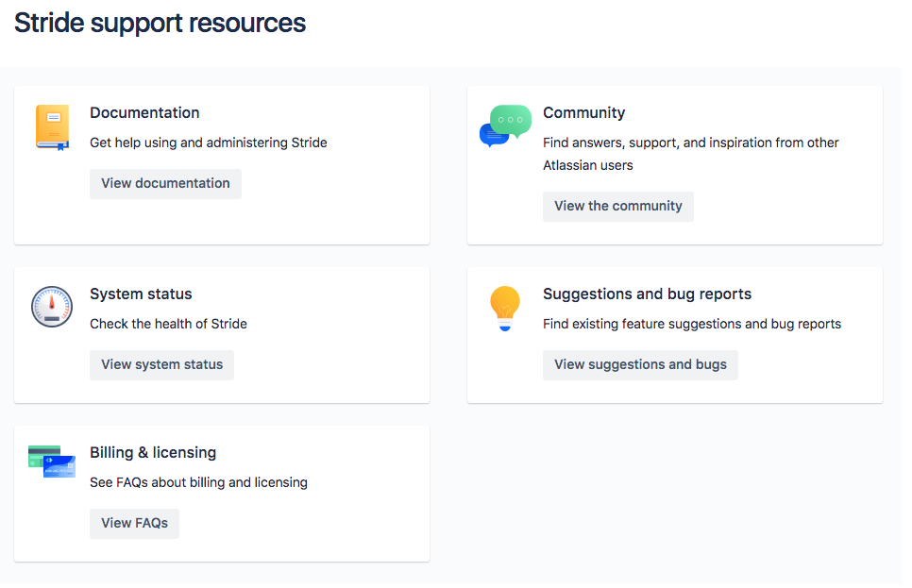Click the Documentation card heading

(x=144, y=113)
